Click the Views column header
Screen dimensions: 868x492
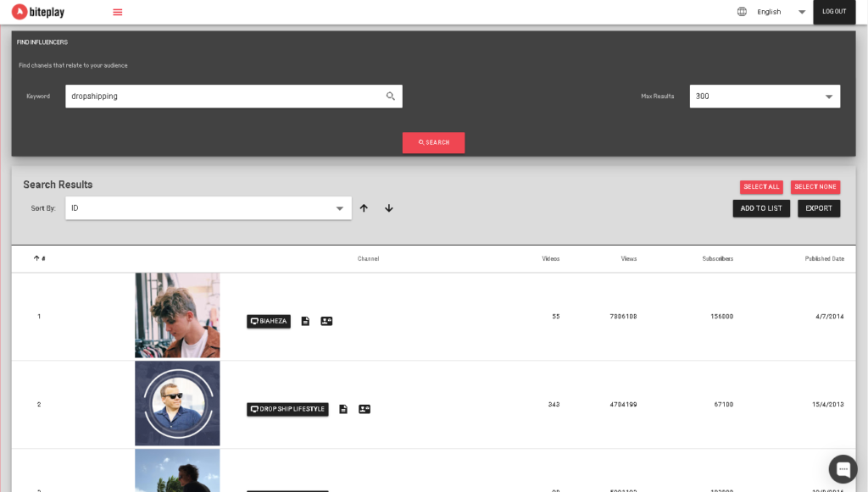[628, 259]
